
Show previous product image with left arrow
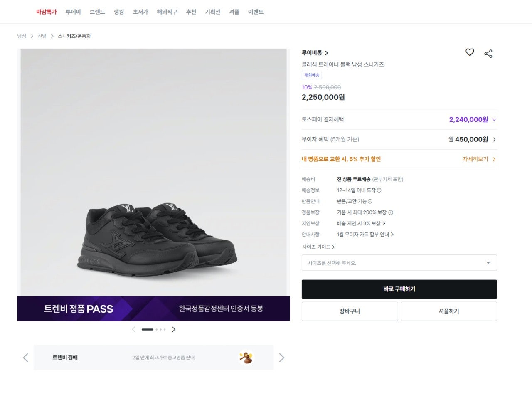(x=133, y=329)
